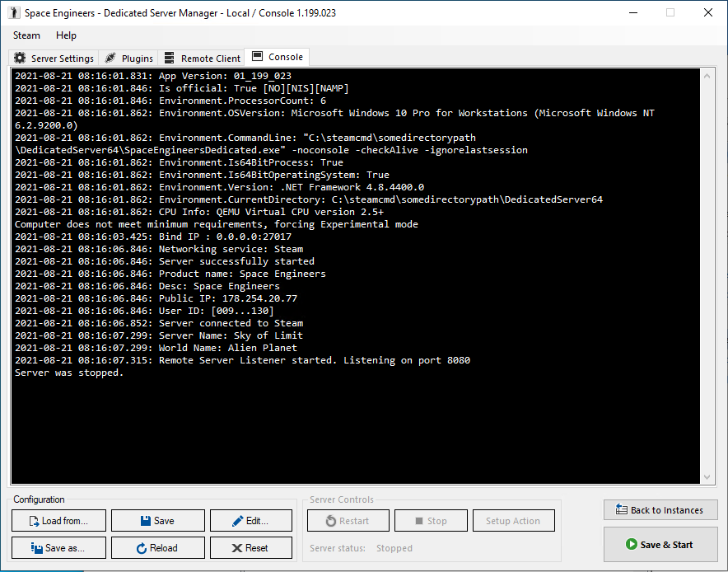This screenshot has width=728, height=572.
Task: Reset configuration with the Reset button
Action: (250, 548)
